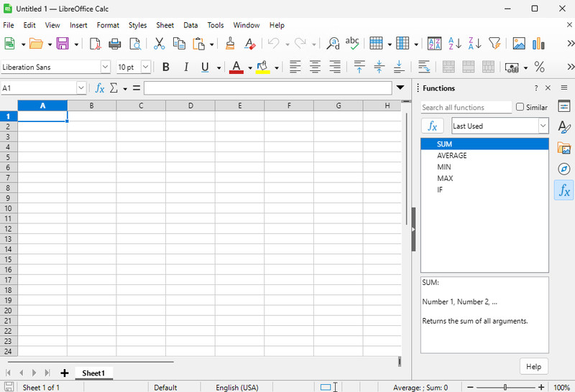
Task: Click the Open folder icon
Action: point(36,44)
